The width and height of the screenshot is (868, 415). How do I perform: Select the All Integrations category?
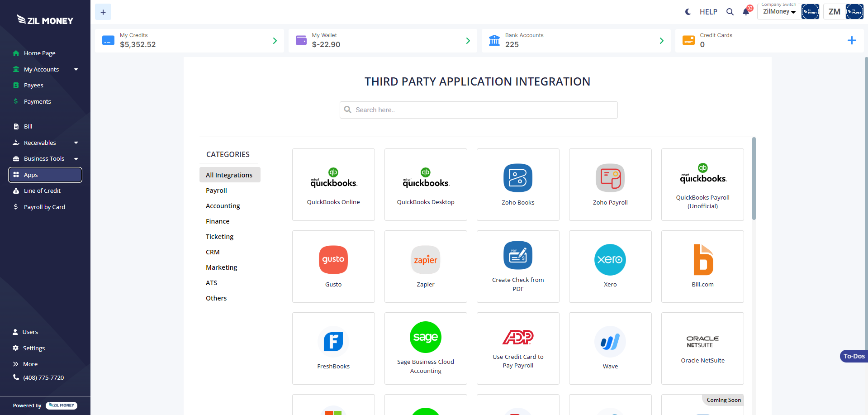[230, 175]
